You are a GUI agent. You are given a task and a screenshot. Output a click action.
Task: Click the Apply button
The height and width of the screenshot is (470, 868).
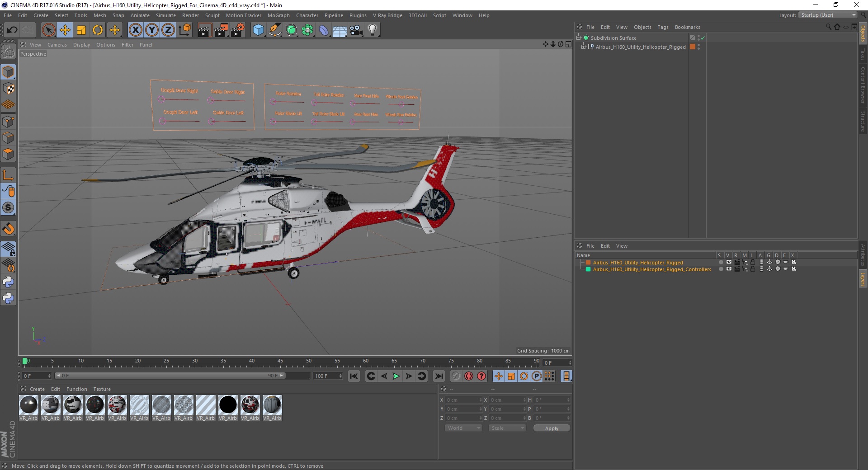[x=552, y=428]
